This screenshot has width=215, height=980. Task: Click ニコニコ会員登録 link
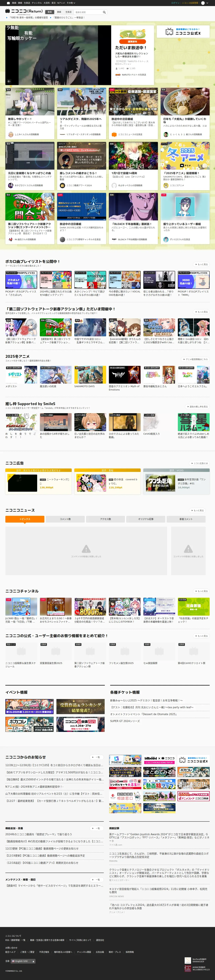pos(190,3)
